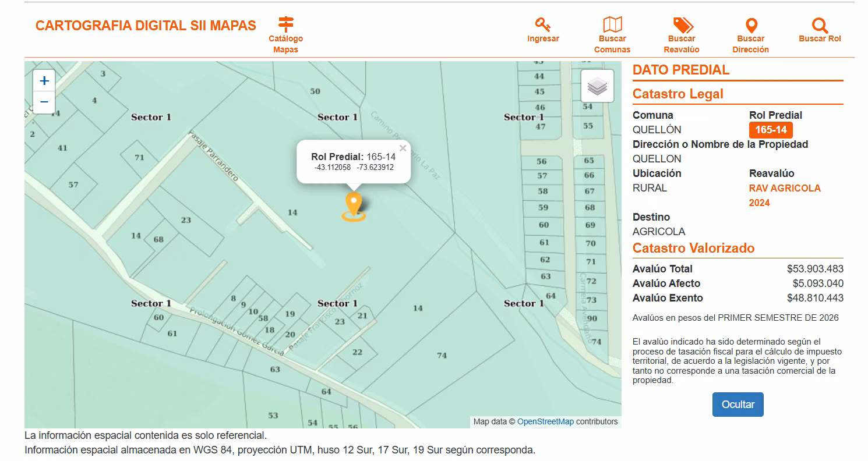Click parcel 71 on the map
Viewport: 868px width, 461px height.
coord(139,158)
